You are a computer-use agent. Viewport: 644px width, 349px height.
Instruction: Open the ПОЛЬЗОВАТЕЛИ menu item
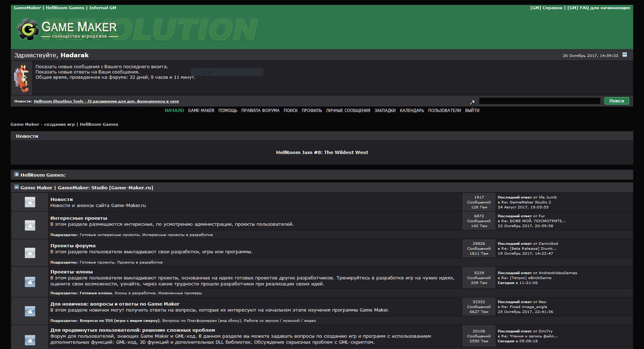(x=445, y=111)
